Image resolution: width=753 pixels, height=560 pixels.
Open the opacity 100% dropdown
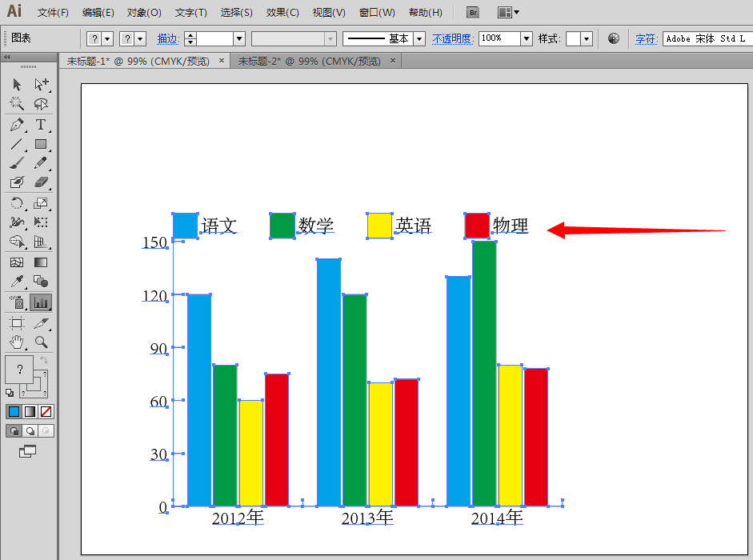[527, 39]
